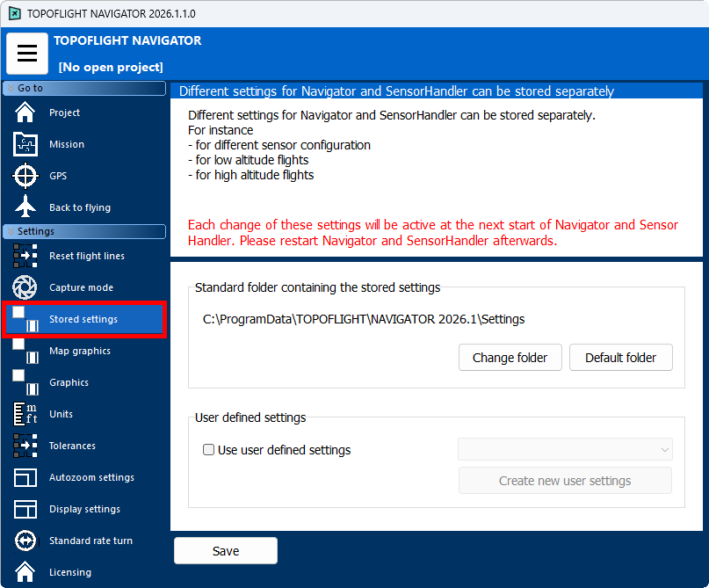
Task: Click the Capture mode shutter icon
Action: (25, 287)
